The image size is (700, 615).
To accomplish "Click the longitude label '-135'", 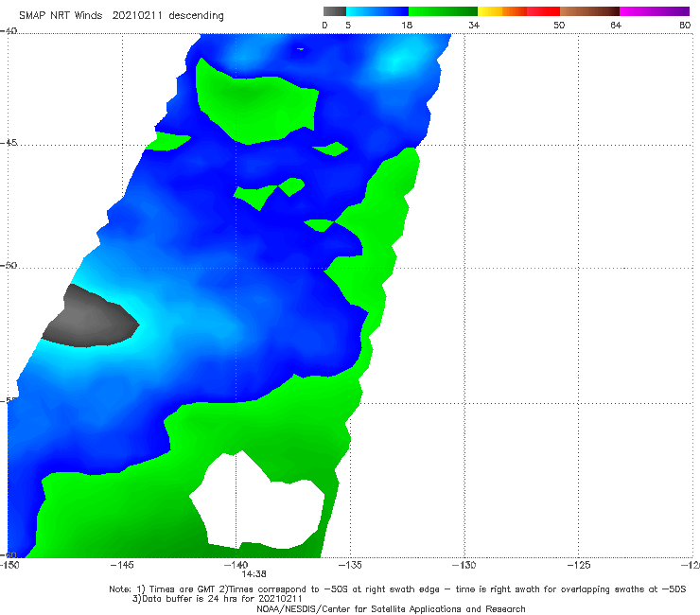I will click(x=350, y=565).
